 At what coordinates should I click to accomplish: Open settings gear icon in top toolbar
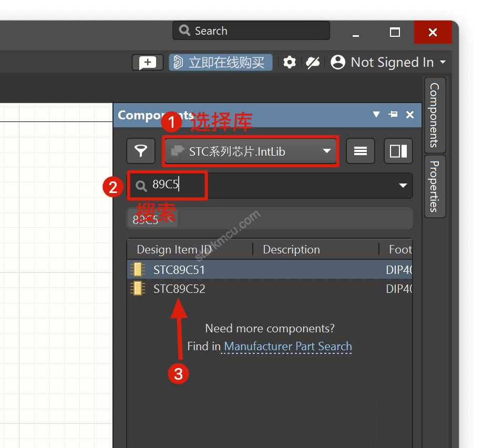point(289,63)
